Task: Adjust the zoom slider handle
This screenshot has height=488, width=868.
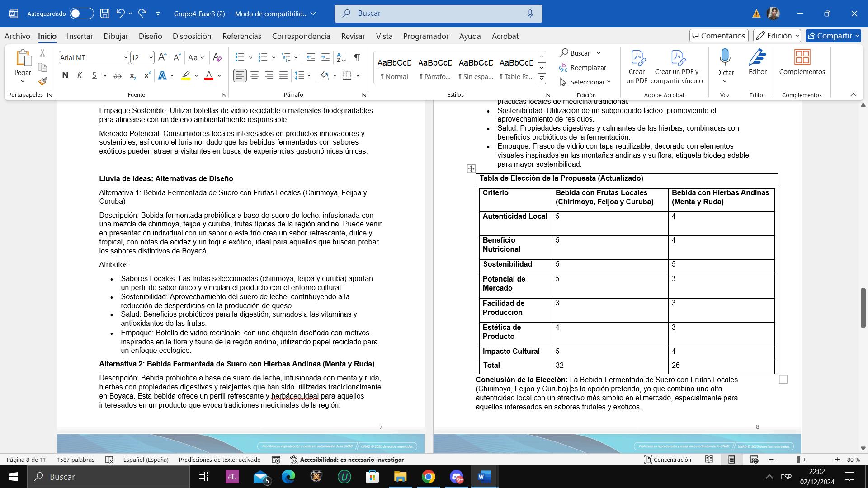Action: pyautogui.click(x=799, y=460)
